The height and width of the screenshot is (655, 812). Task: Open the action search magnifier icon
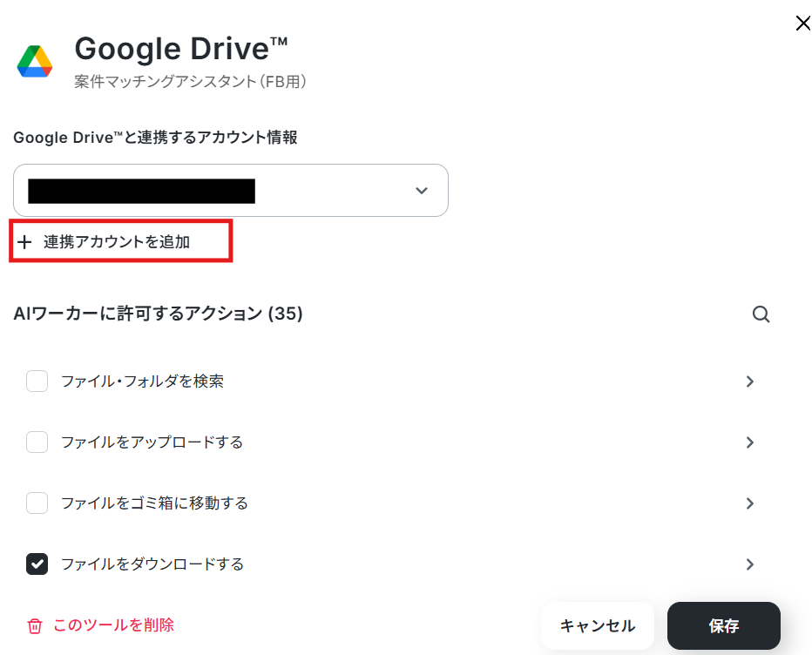(761, 314)
